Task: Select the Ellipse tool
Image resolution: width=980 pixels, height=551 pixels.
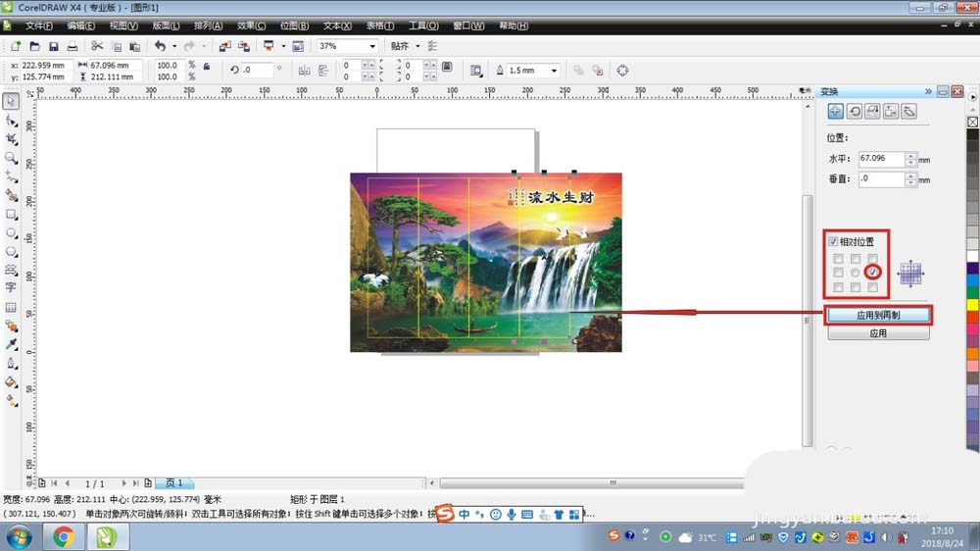Action: (x=11, y=233)
